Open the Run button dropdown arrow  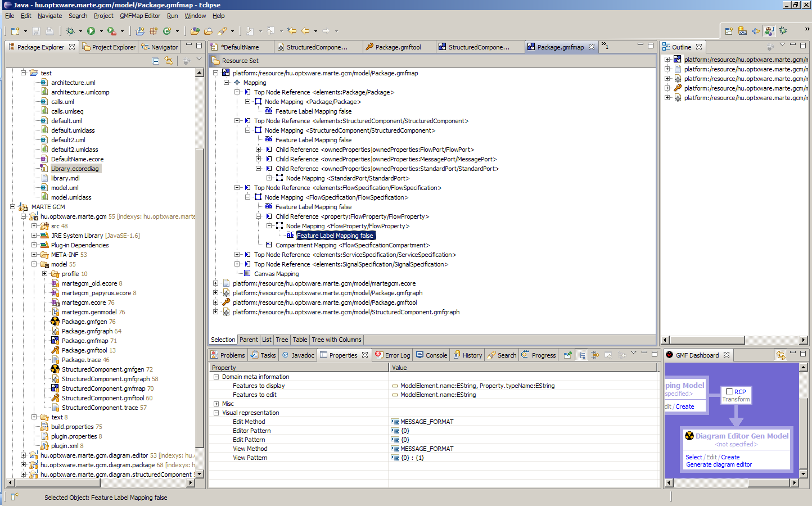(101, 31)
